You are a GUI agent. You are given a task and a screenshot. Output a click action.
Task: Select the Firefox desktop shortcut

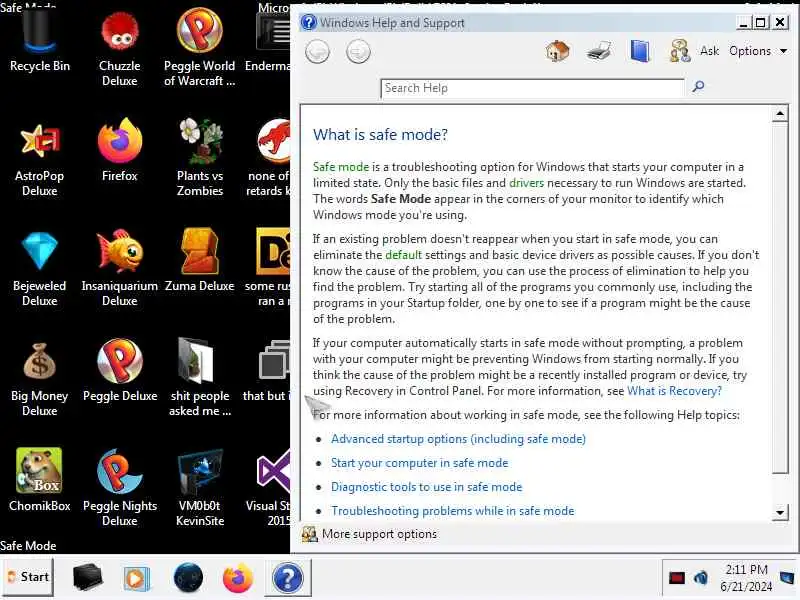coord(119,151)
